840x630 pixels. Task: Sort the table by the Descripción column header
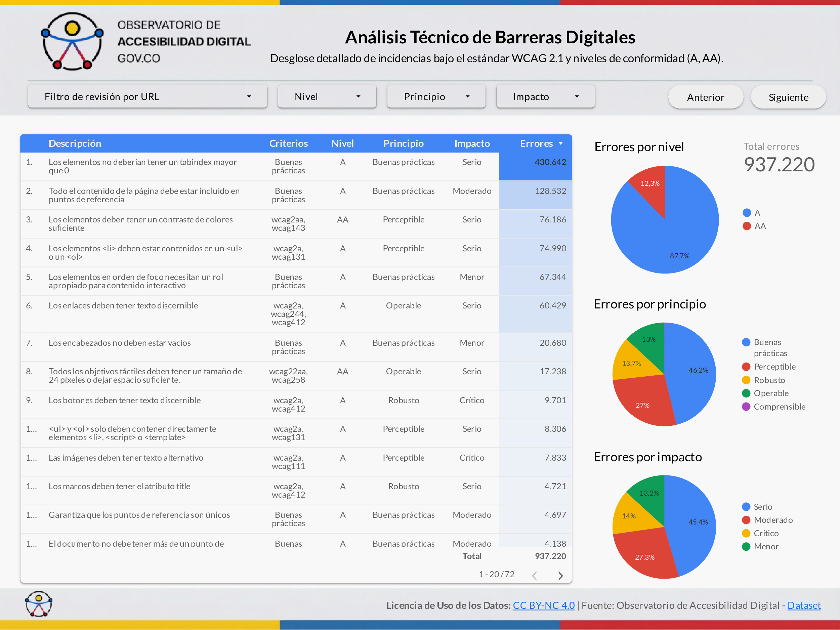[x=75, y=143]
